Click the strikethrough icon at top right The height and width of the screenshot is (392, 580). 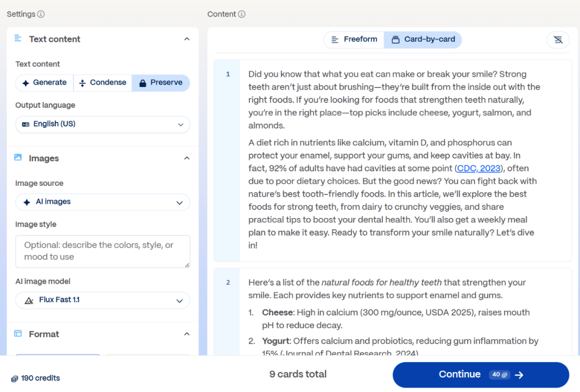pyautogui.click(x=558, y=40)
